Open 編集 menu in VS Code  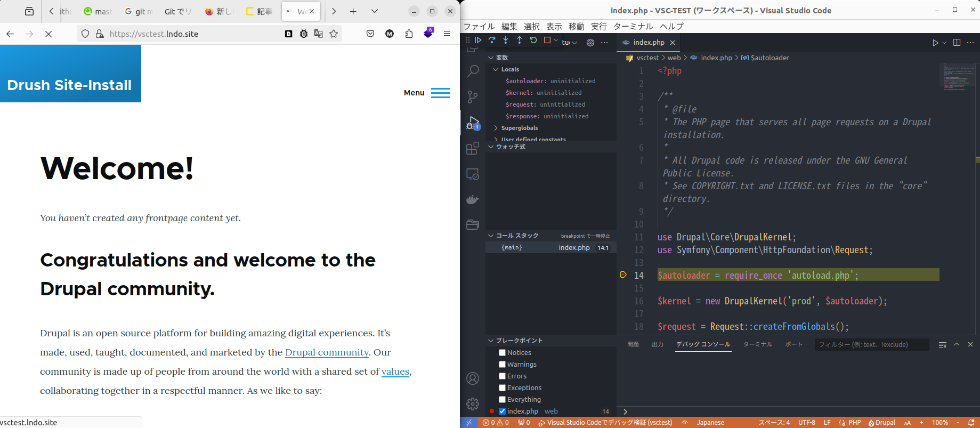(x=509, y=27)
